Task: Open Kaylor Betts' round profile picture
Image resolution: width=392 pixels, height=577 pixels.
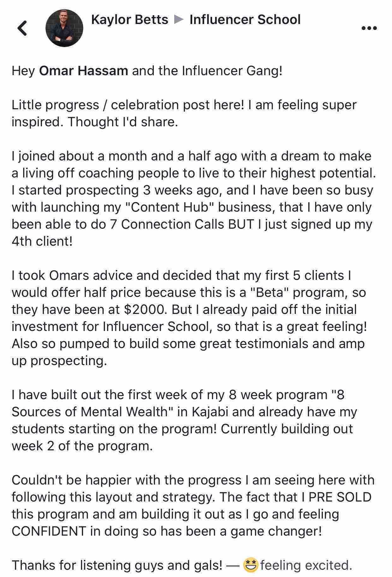Action: [x=64, y=28]
